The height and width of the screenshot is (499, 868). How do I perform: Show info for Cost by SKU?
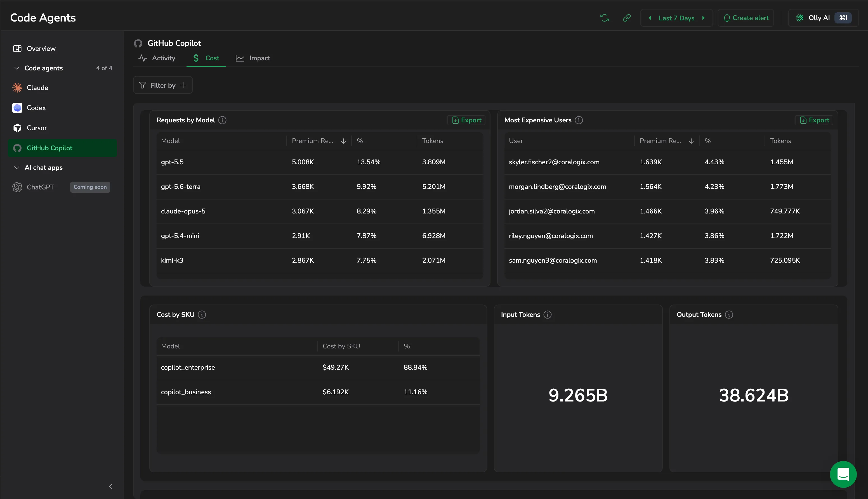(202, 315)
